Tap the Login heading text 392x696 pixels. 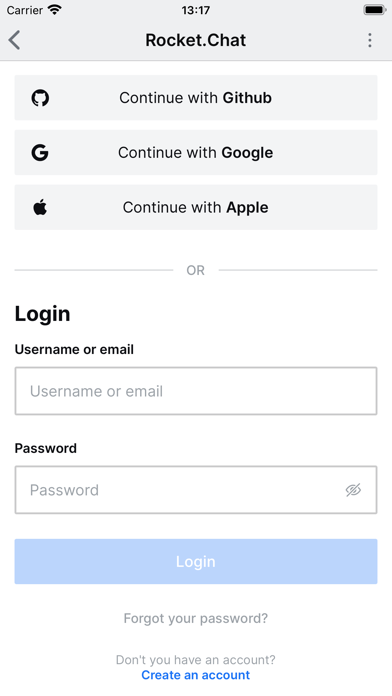click(43, 314)
